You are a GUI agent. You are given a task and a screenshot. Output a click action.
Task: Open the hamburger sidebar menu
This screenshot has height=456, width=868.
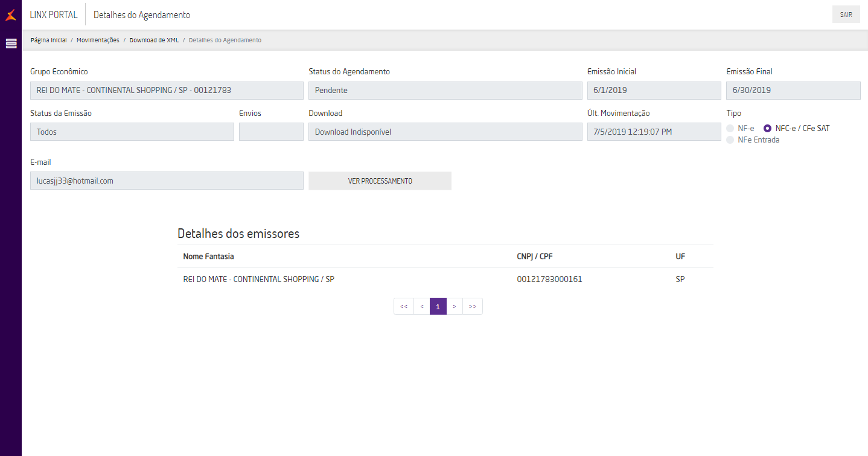click(11, 43)
